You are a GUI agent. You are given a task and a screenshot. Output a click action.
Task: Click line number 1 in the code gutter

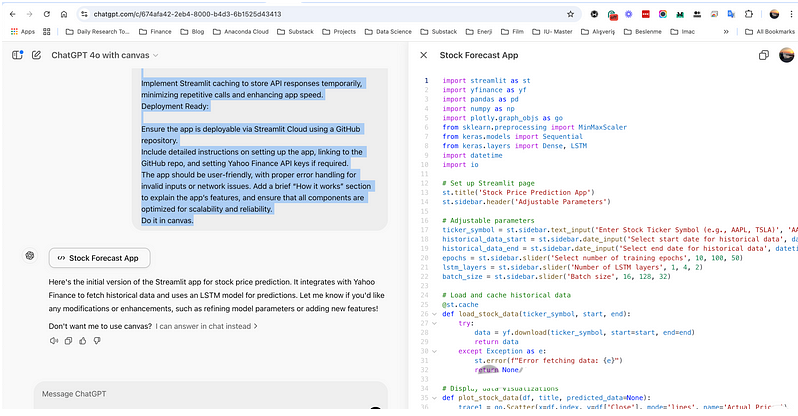[x=426, y=80]
